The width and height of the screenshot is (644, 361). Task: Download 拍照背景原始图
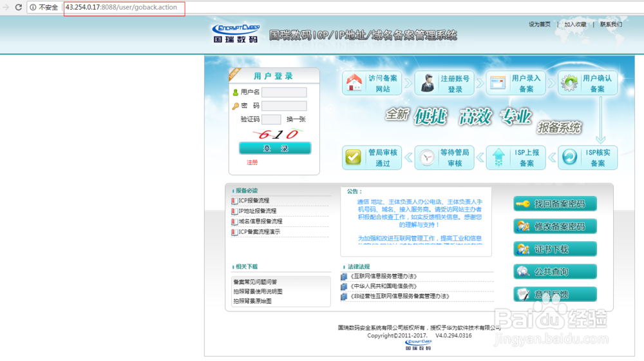[x=252, y=301]
